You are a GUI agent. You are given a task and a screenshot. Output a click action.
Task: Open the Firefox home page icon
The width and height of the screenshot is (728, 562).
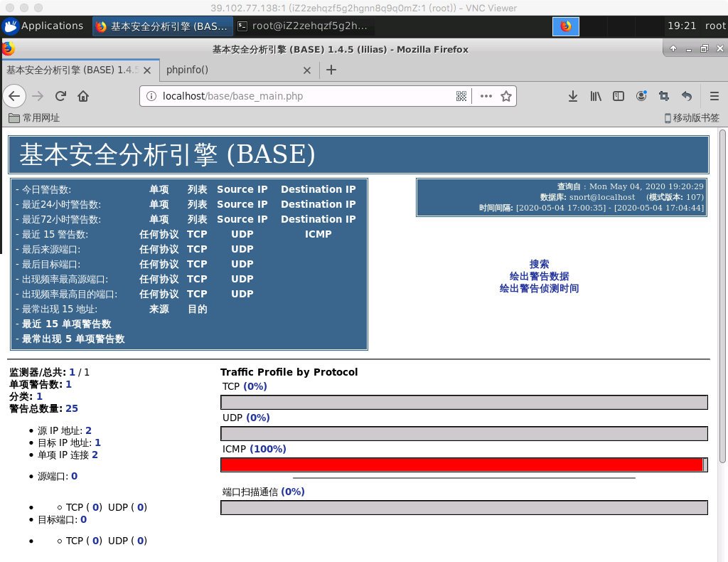[83, 96]
